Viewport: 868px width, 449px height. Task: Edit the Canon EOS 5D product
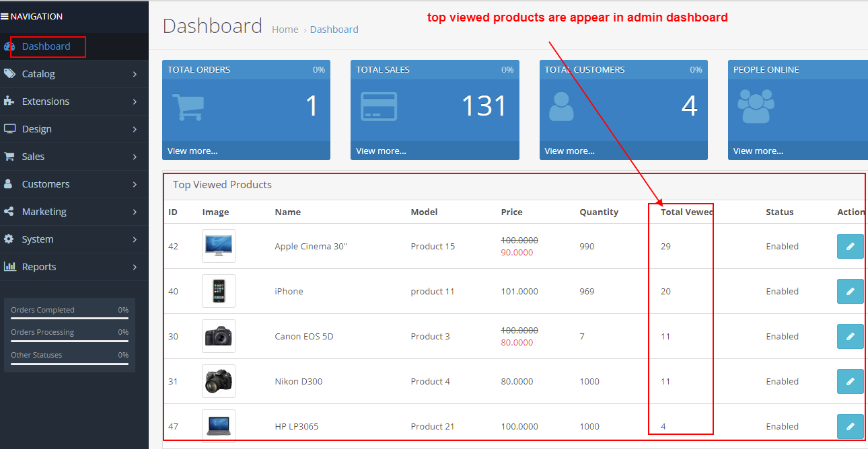[x=850, y=337]
